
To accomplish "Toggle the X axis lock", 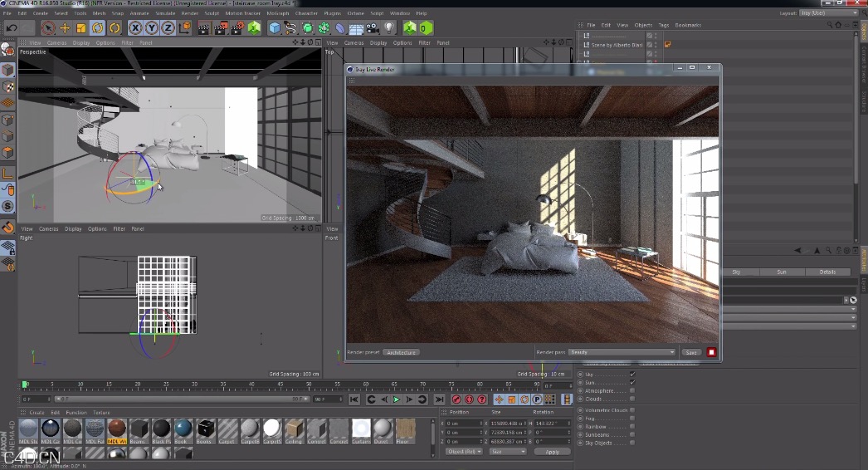I will [134, 27].
